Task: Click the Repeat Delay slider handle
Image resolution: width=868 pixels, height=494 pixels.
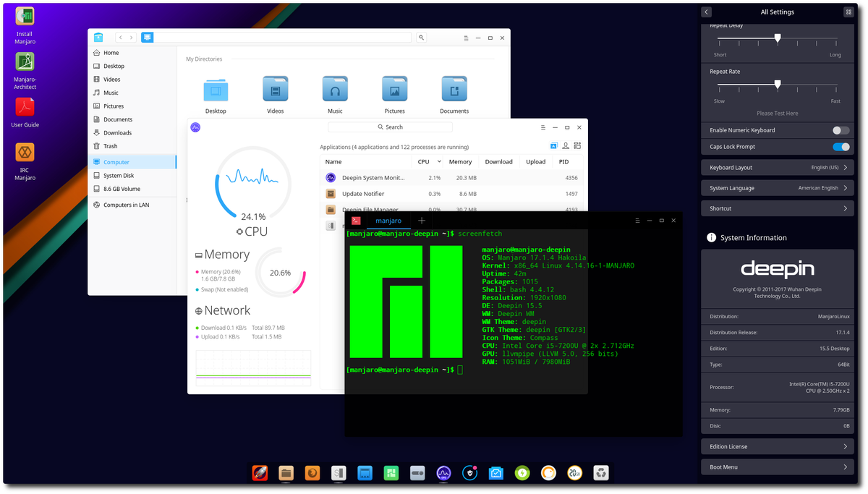Action: [778, 38]
